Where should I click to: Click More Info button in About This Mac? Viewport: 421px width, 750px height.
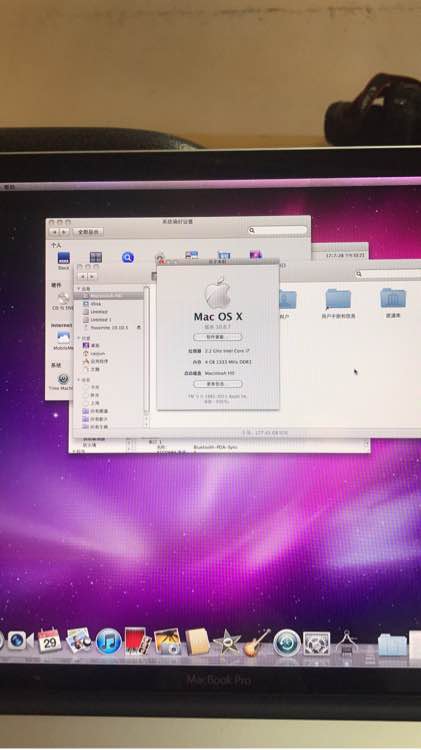point(218,384)
